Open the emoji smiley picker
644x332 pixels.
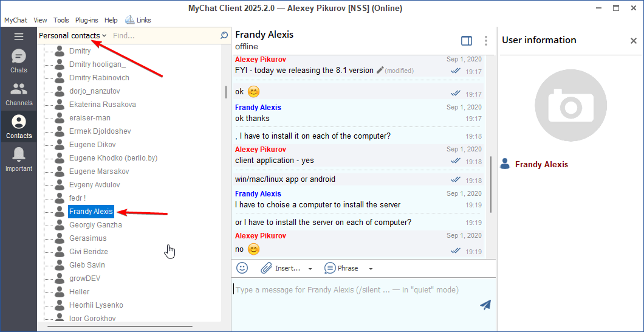(242, 268)
